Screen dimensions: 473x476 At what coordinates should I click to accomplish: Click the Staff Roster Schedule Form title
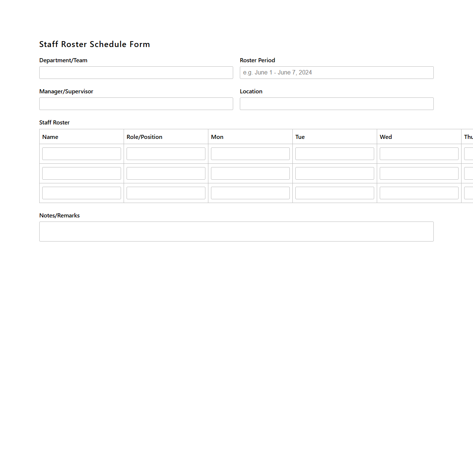[x=94, y=44]
